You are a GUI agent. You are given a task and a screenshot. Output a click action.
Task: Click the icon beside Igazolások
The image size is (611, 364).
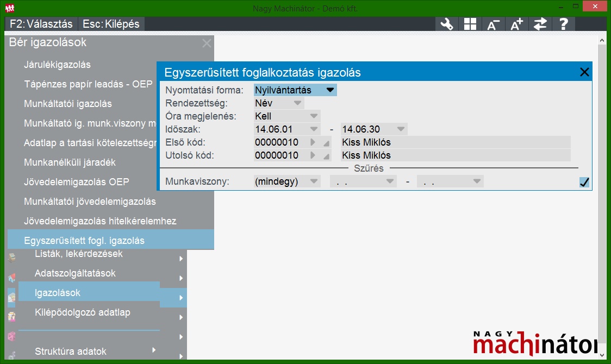click(12, 297)
